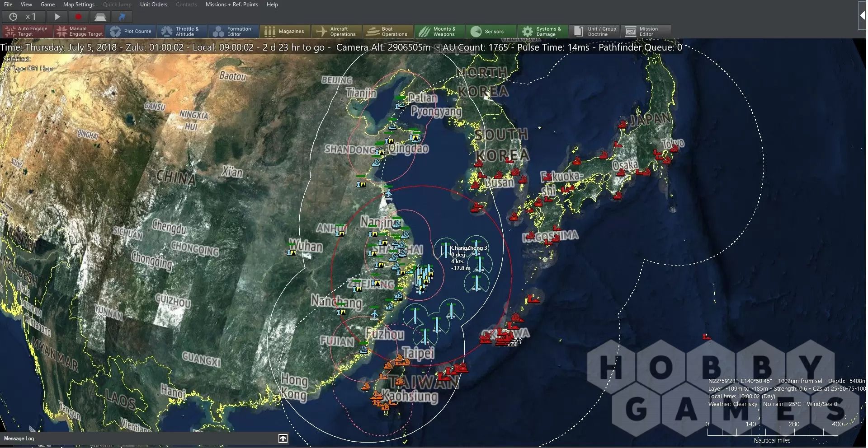Image resolution: width=868 pixels, height=448 pixels.
Task: Click the ChangZheng 3 unit label
Action: (x=469, y=248)
